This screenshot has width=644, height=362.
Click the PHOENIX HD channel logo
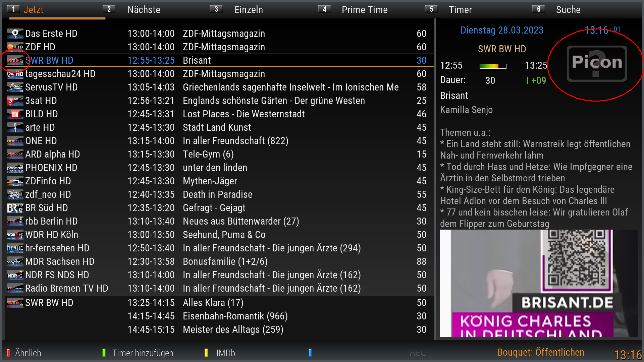pos(15,168)
